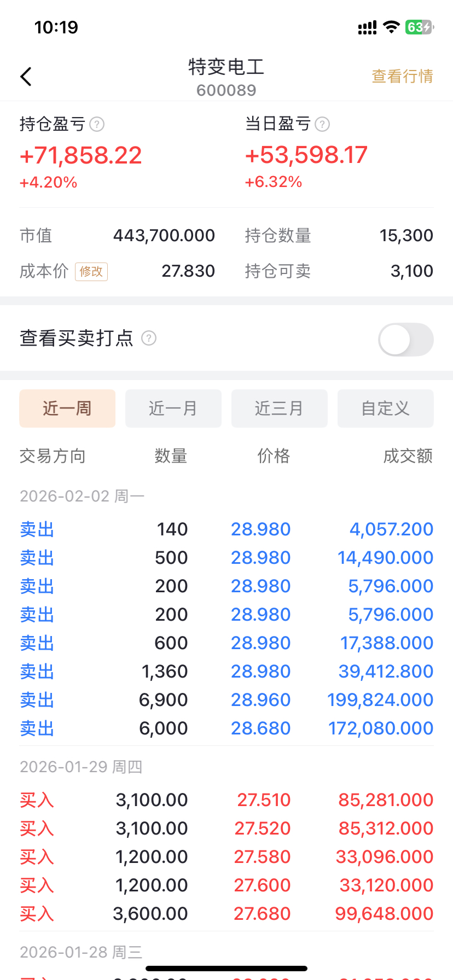Screen dimensions: 453x980
Task: Tap the 交易方向 column header
Action: [x=53, y=456]
